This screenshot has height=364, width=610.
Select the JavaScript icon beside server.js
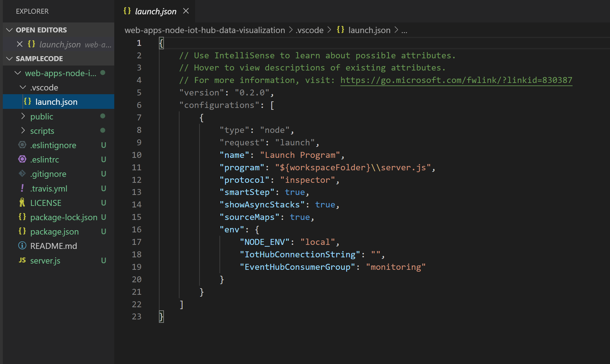point(22,260)
